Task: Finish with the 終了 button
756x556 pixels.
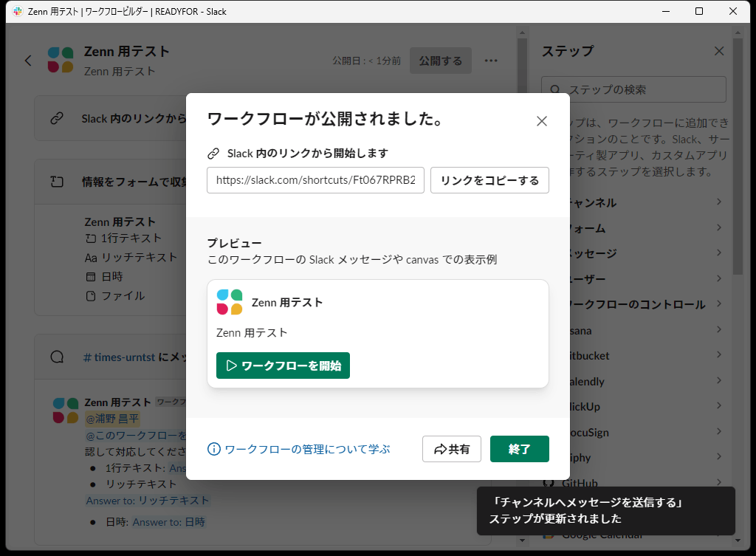Action: pyautogui.click(x=519, y=449)
